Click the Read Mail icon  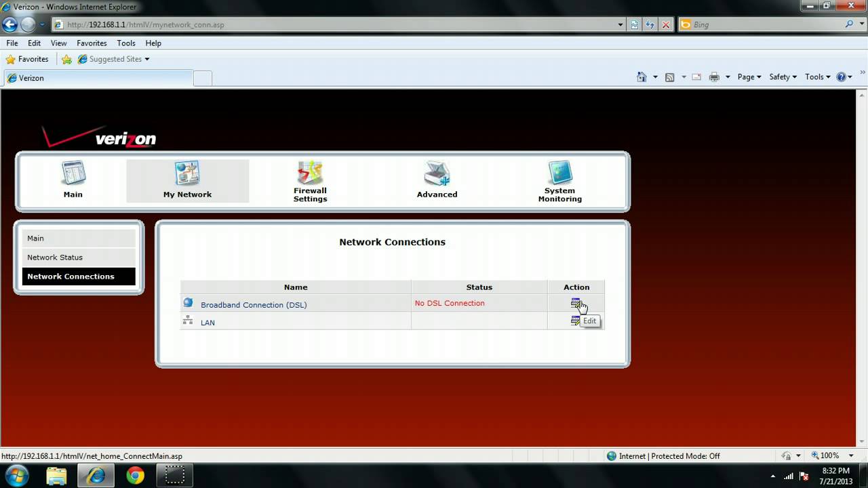tap(696, 77)
